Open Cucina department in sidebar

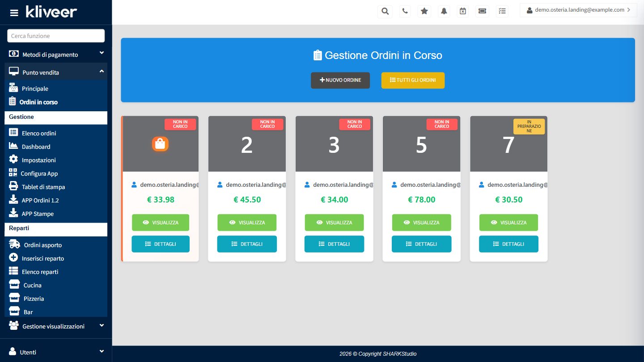tap(56, 285)
